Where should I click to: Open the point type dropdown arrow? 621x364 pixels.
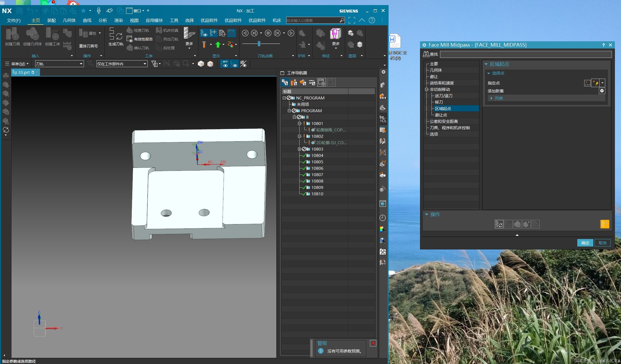[602, 83]
